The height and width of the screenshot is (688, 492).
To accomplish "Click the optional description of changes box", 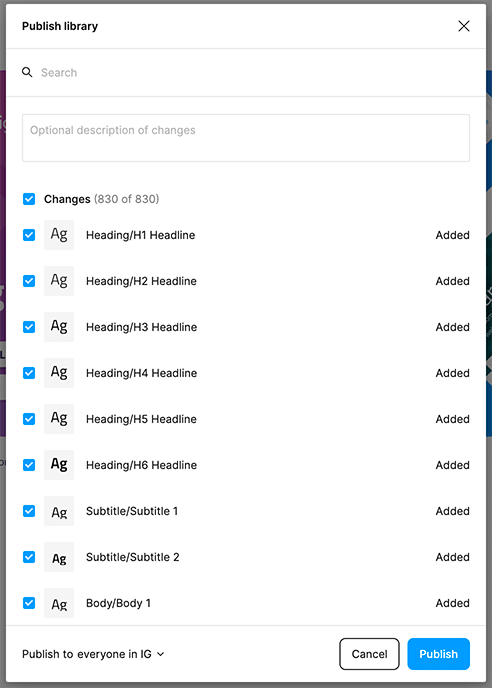I will [x=246, y=138].
